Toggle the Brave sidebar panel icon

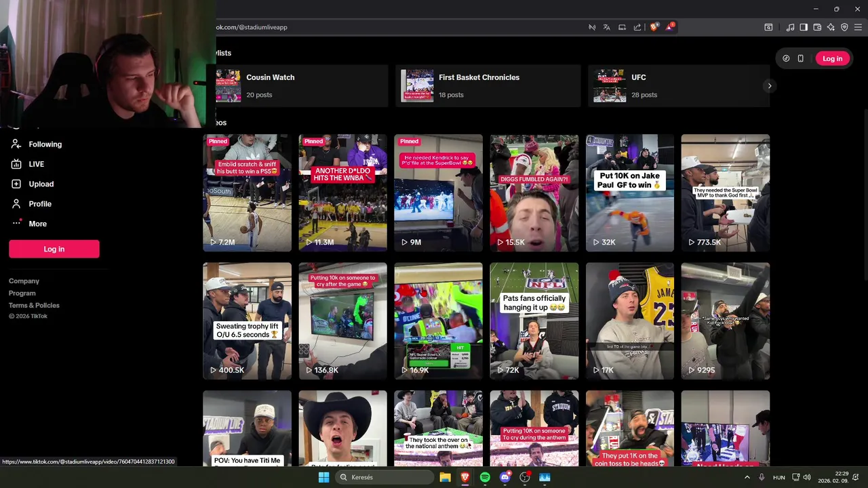804,27
